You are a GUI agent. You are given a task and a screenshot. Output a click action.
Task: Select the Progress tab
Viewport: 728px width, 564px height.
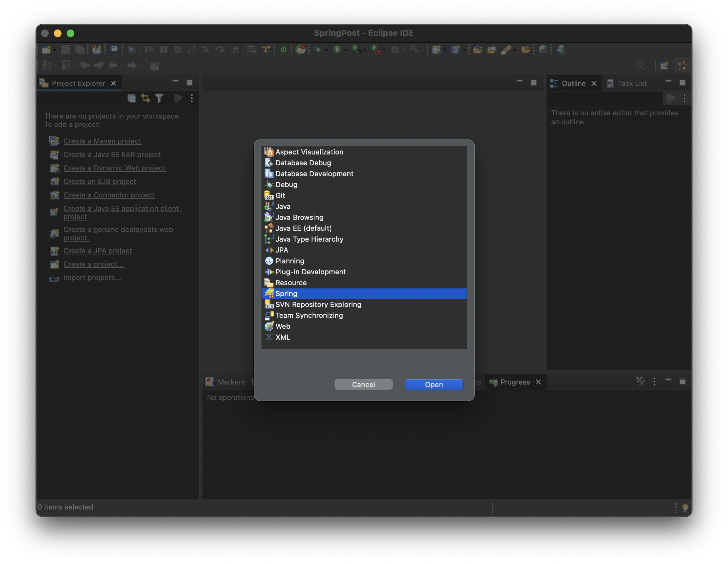(514, 382)
